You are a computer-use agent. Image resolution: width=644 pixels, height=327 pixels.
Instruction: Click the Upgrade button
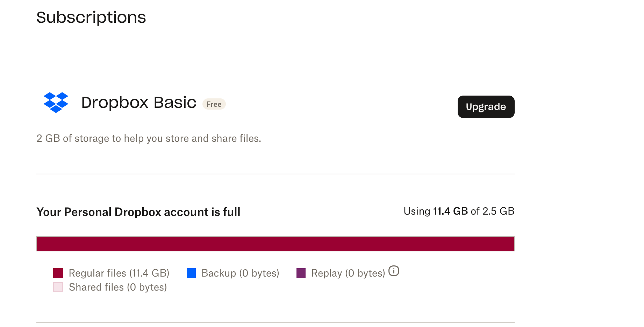(486, 107)
